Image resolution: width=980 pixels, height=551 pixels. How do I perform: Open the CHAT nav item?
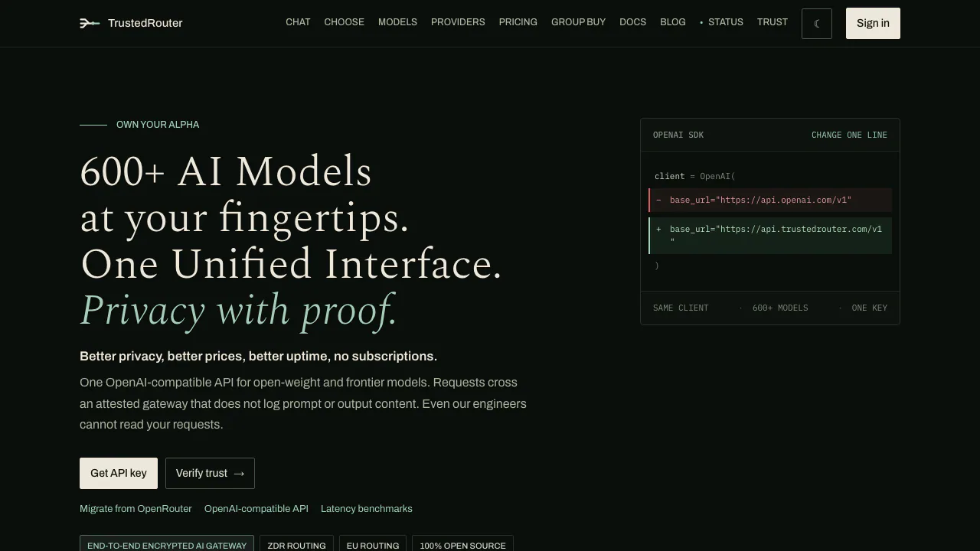click(x=298, y=22)
